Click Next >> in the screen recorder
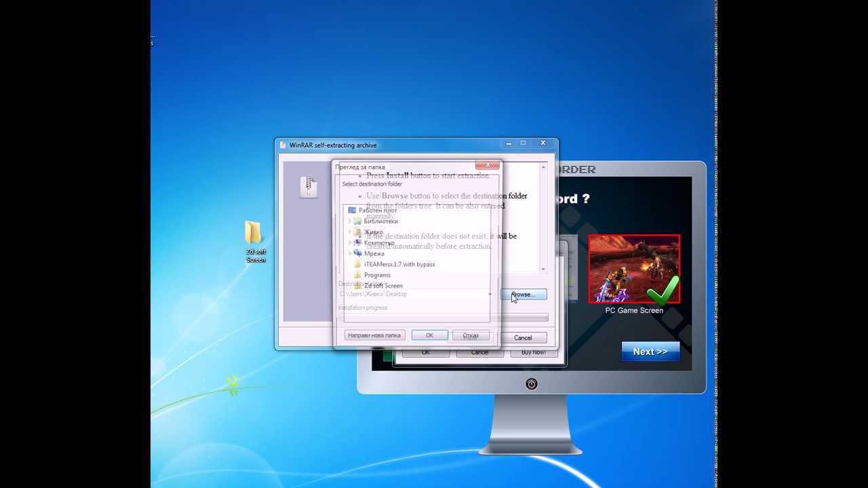Screen dimensions: 868x488 click(x=650, y=351)
